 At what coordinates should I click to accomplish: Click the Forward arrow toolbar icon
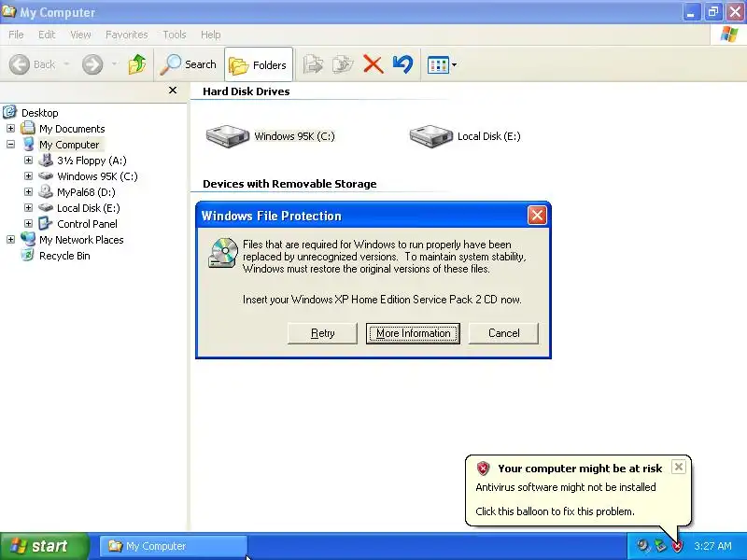point(92,64)
